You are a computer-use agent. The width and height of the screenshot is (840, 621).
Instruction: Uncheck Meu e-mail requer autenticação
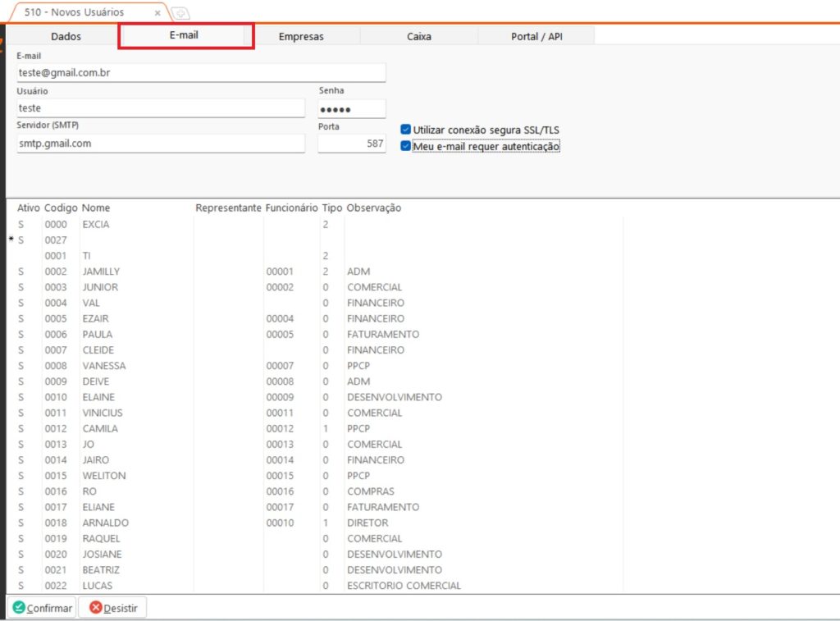tap(406, 146)
